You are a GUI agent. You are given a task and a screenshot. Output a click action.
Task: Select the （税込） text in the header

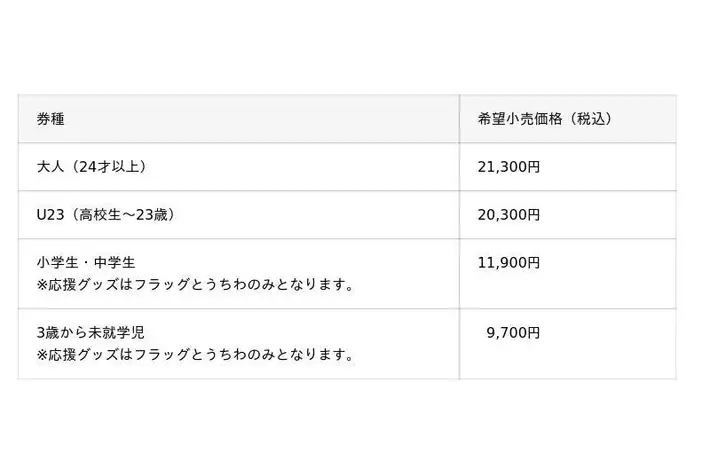click(589, 119)
